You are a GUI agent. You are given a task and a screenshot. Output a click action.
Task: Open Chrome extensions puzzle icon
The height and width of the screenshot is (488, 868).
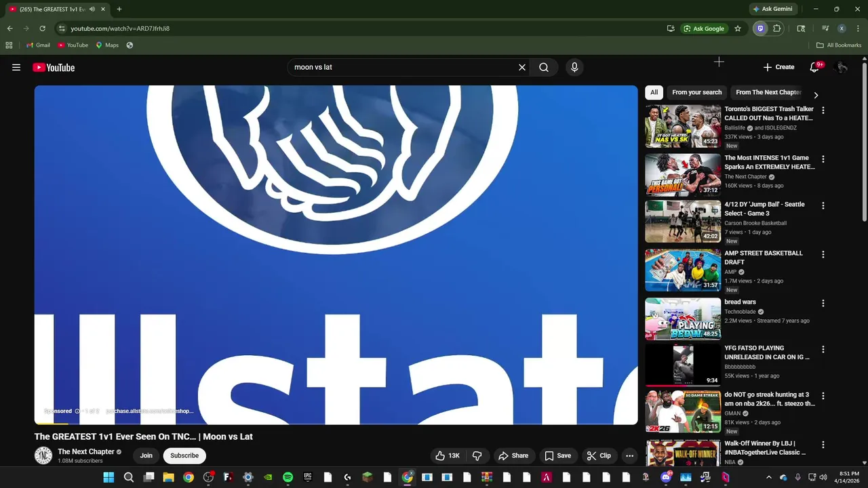pyautogui.click(x=777, y=28)
